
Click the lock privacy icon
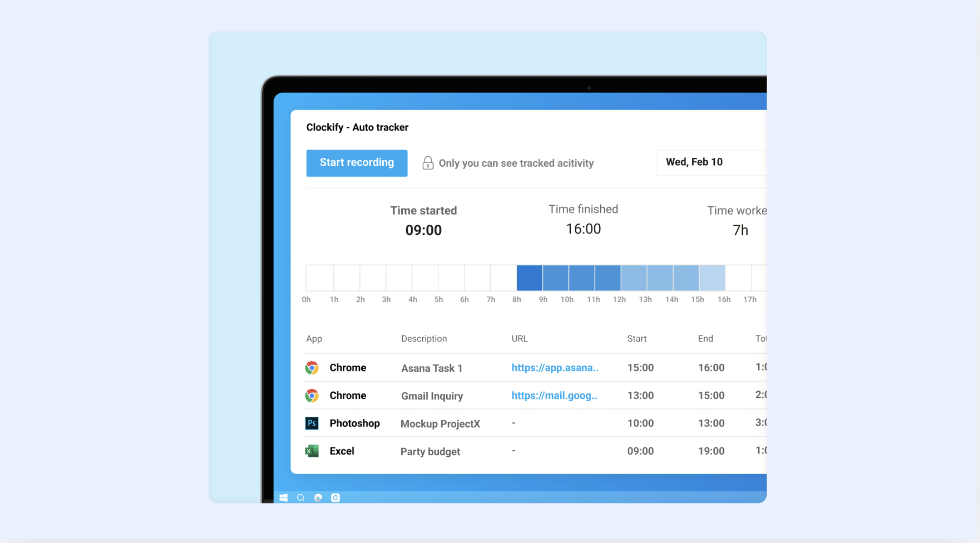click(428, 163)
